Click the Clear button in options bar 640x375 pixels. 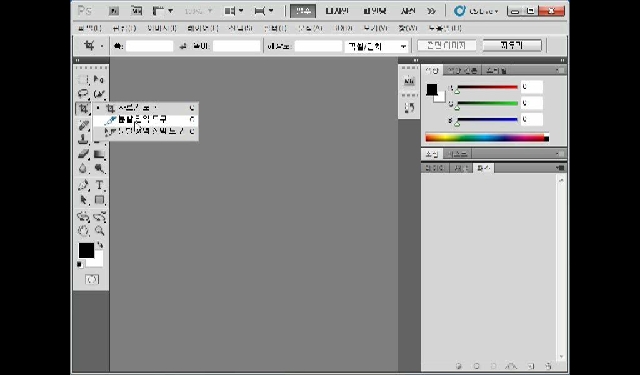512,45
